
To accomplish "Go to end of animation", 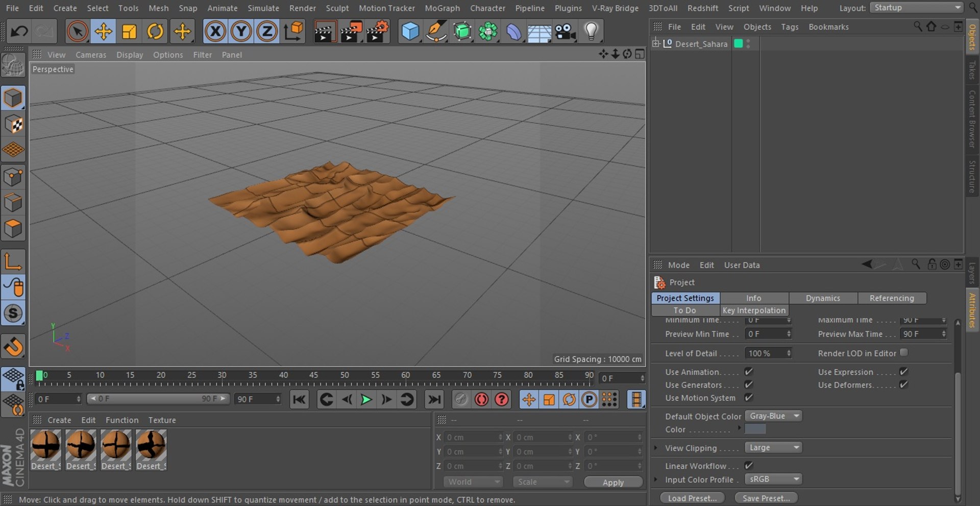I will pos(434,399).
